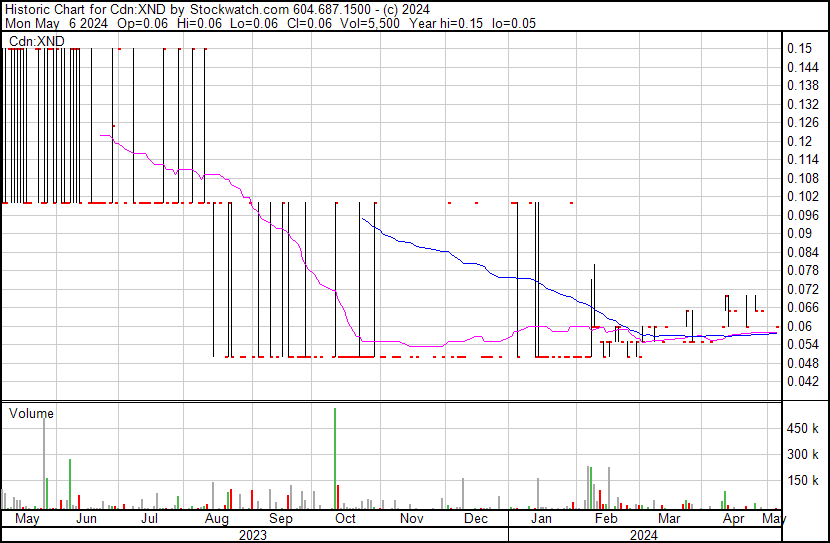This screenshot has width=830, height=543.
Task: Click the 150 k volume axis label
Action: click(803, 480)
